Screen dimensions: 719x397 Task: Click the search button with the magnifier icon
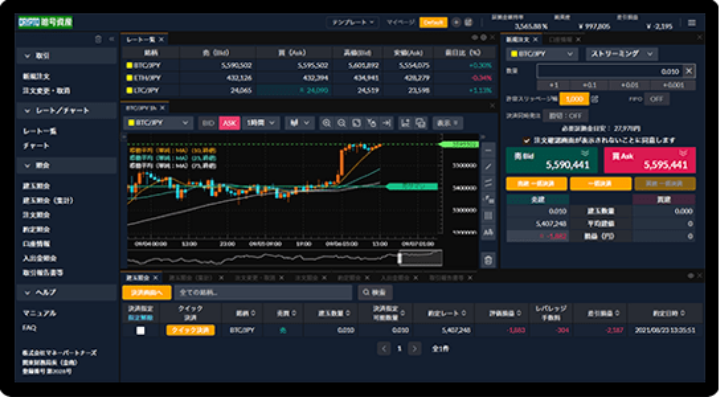[375, 292]
